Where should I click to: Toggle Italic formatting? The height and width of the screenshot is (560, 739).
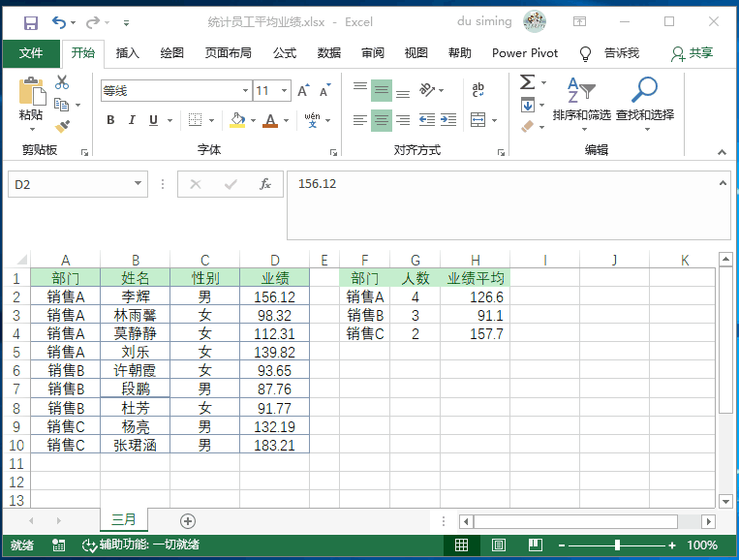click(x=132, y=120)
